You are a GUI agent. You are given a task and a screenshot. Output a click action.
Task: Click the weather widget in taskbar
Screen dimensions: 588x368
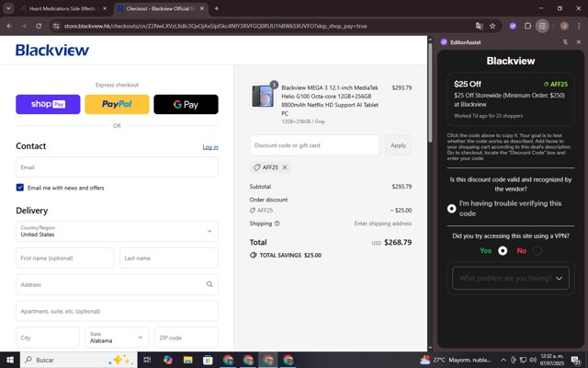coord(456,360)
